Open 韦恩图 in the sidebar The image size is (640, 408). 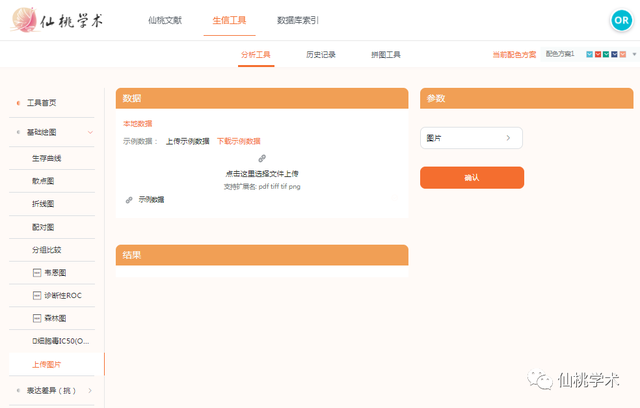point(55,273)
